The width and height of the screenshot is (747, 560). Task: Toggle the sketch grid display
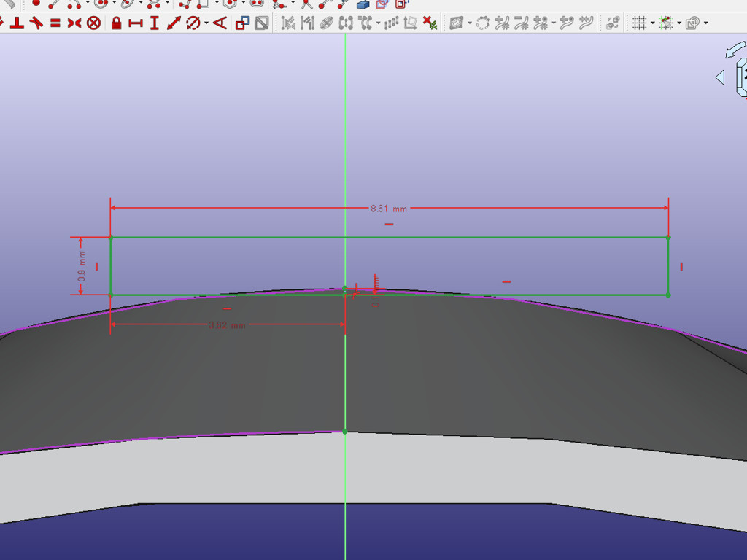pos(638,23)
